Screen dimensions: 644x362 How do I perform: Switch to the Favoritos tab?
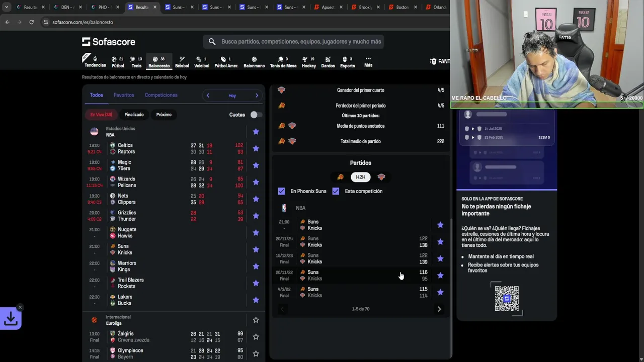click(x=124, y=95)
